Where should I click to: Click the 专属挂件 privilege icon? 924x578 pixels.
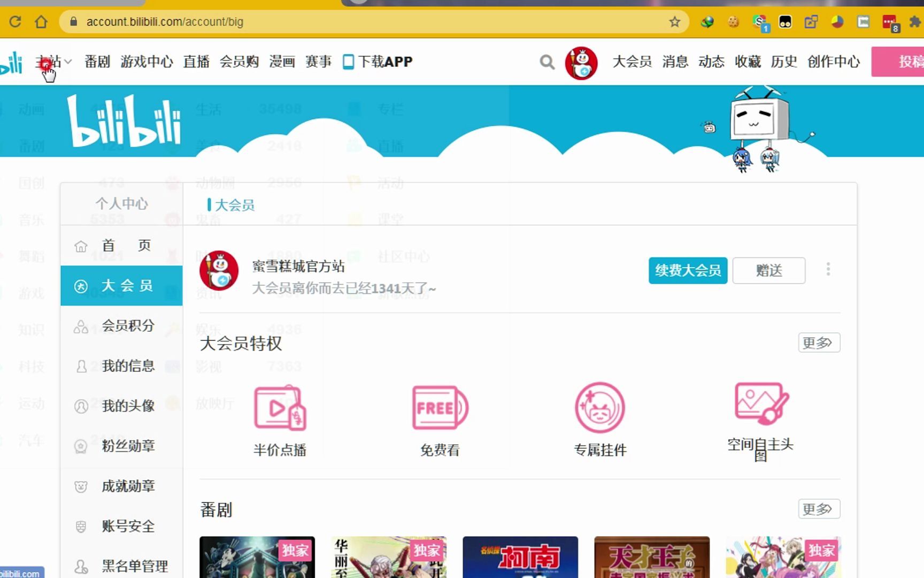click(600, 408)
